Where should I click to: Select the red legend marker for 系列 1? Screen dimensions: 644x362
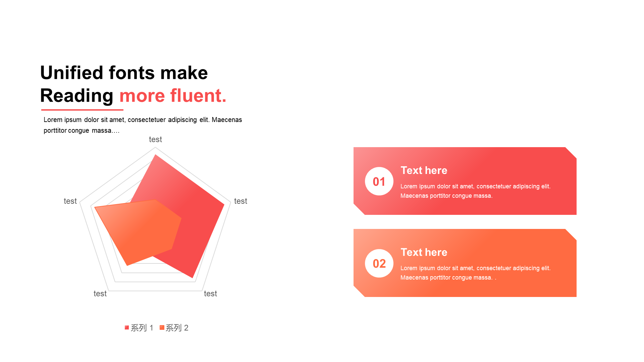tap(127, 327)
